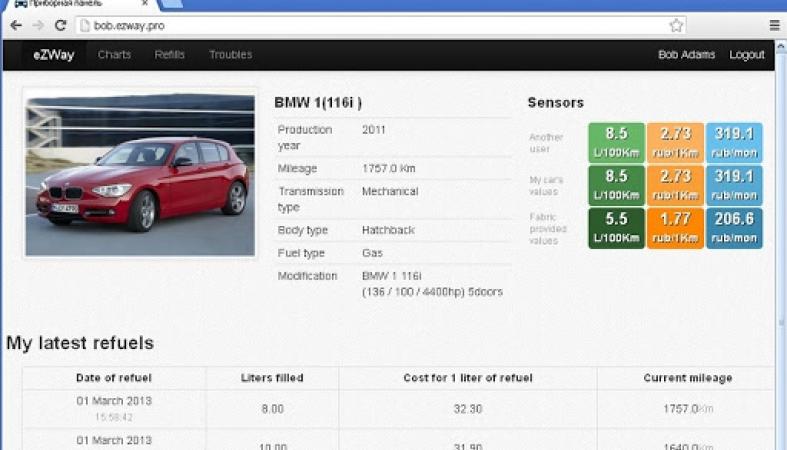This screenshot has height=450, width=787.
Task: Click the Date of refuel column header
Action: [114, 378]
